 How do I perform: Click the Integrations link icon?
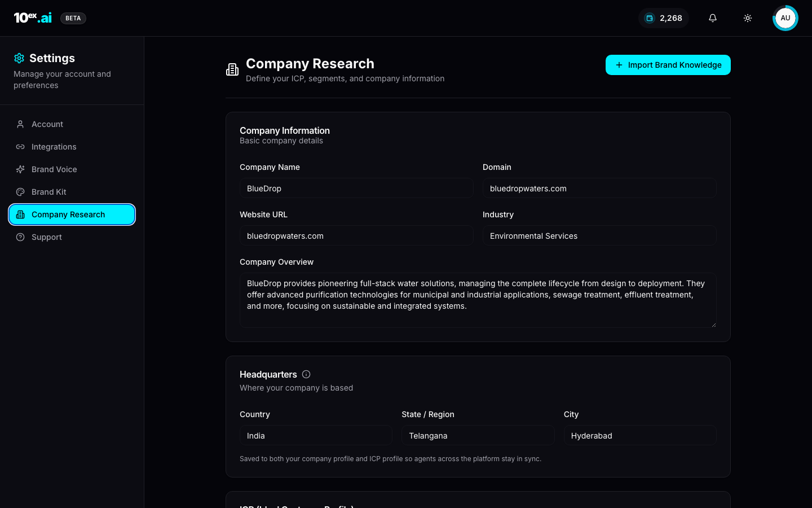point(20,147)
